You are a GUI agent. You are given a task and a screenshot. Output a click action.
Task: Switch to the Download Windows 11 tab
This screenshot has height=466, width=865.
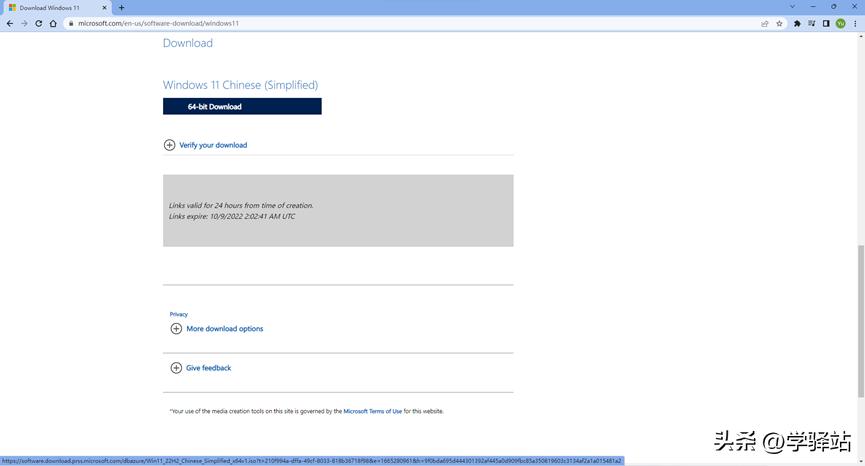55,8
